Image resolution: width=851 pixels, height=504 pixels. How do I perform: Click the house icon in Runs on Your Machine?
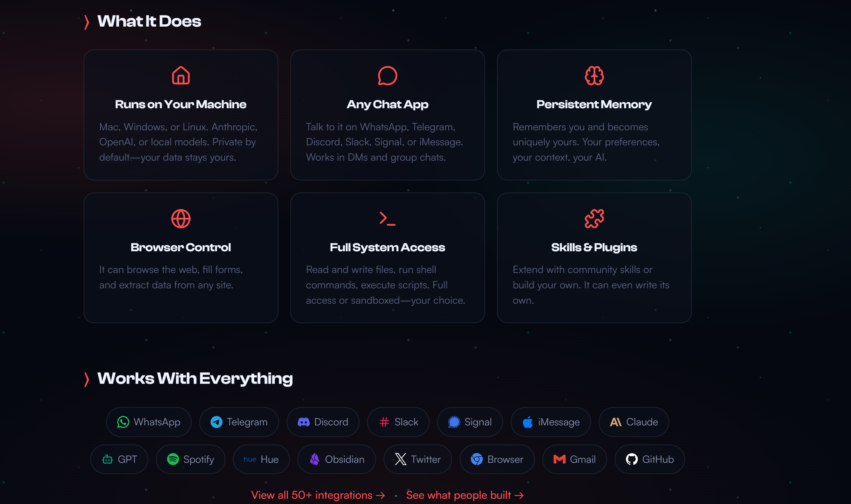pyautogui.click(x=181, y=76)
